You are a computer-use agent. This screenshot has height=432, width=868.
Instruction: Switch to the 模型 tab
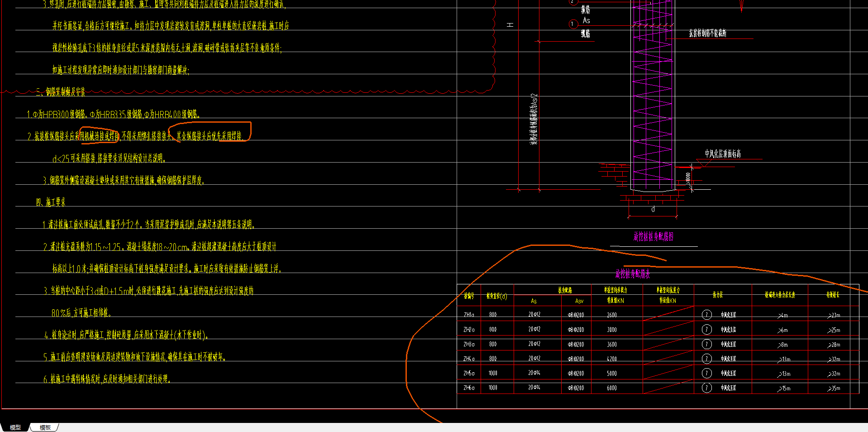(x=15, y=427)
